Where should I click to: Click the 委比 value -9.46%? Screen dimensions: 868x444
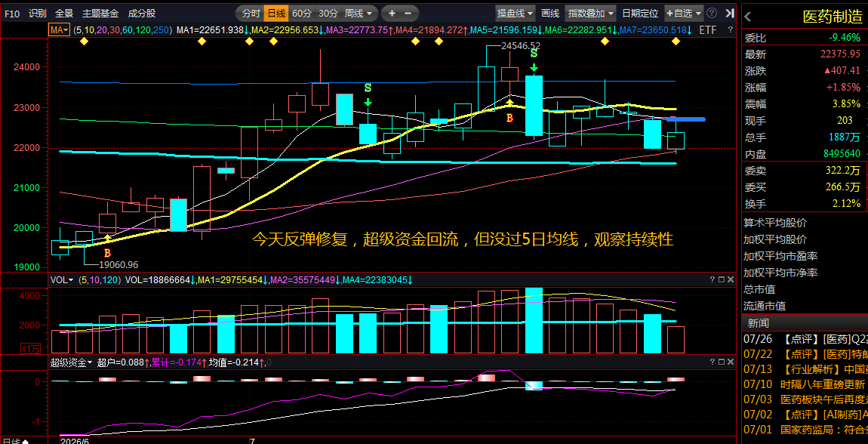point(844,38)
